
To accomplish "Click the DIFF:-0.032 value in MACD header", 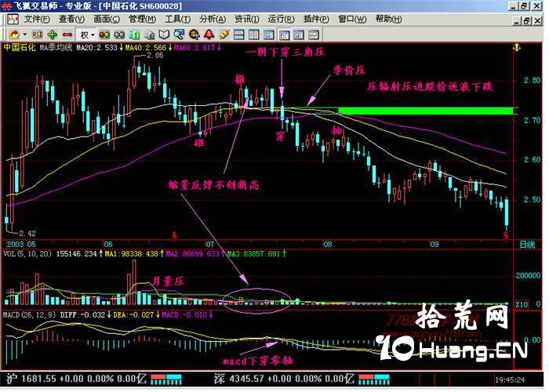I will pos(82,314).
